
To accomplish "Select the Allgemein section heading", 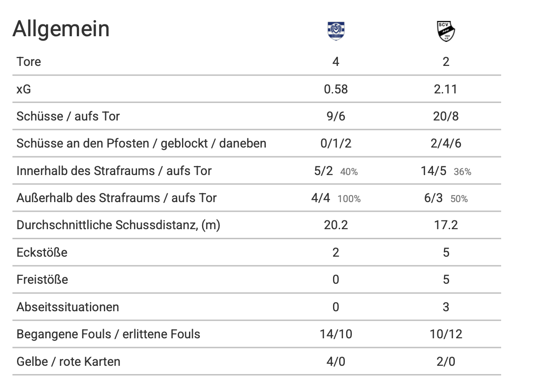I will click(61, 29).
